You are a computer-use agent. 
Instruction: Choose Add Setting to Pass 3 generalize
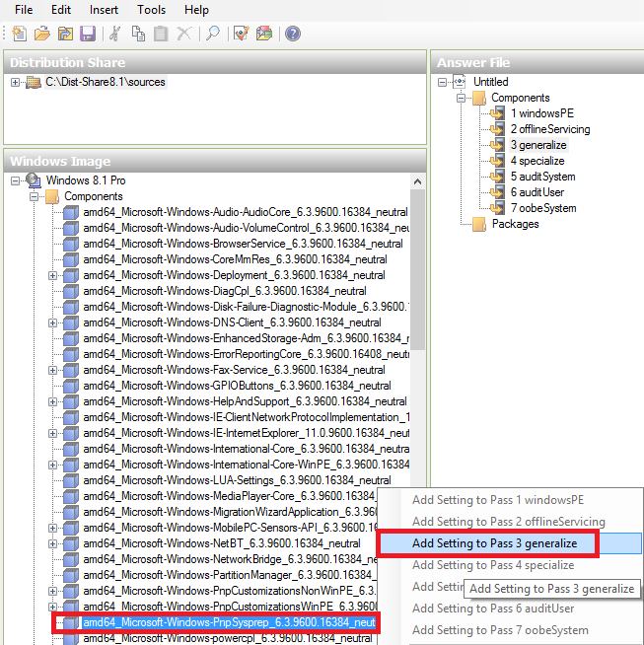[x=509, y=543]
